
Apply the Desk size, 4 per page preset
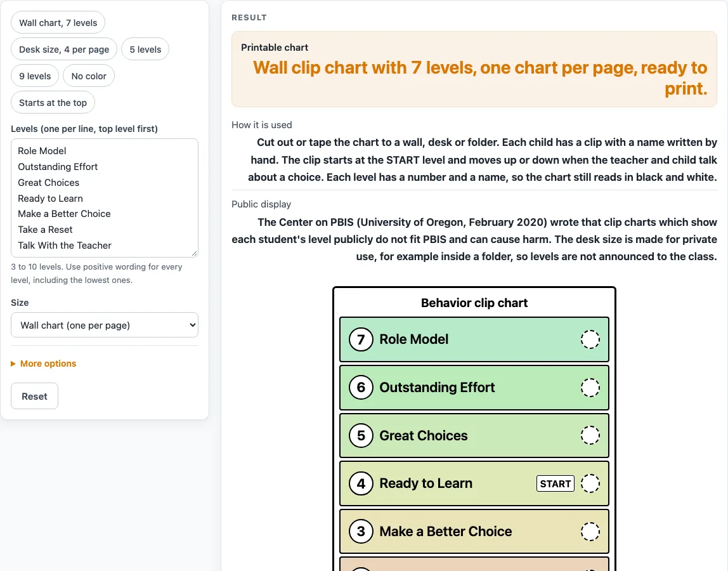64,49
